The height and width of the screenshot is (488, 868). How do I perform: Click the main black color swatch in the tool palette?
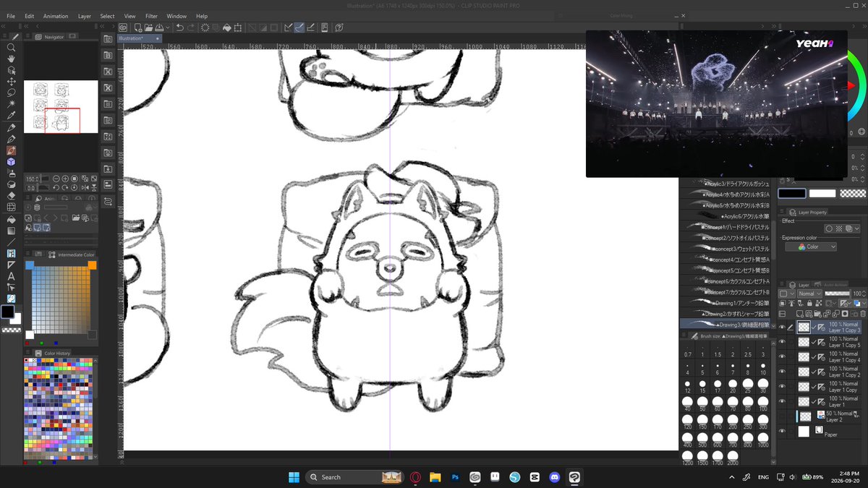point(7,312)
